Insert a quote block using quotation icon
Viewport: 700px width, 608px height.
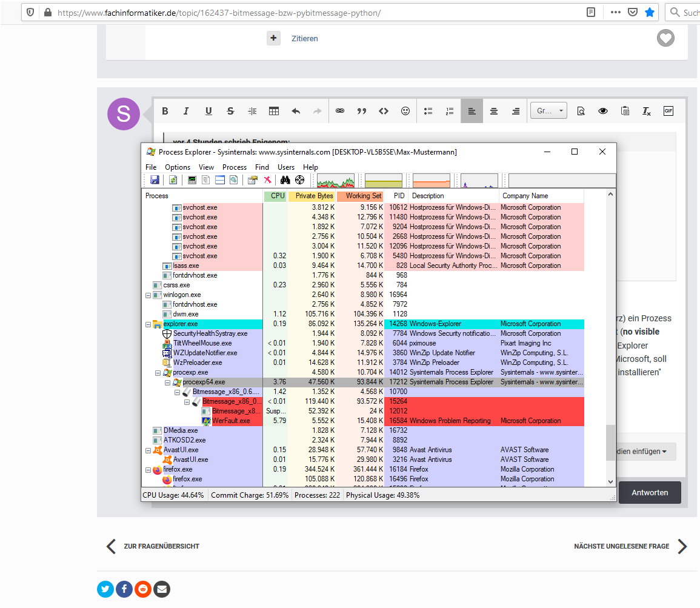tap(362, 111)
